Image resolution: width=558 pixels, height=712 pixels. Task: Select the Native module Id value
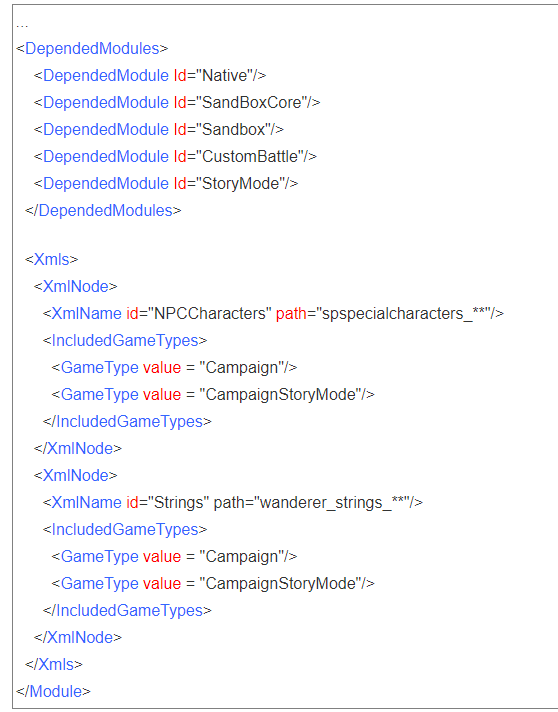click(224, 75)
